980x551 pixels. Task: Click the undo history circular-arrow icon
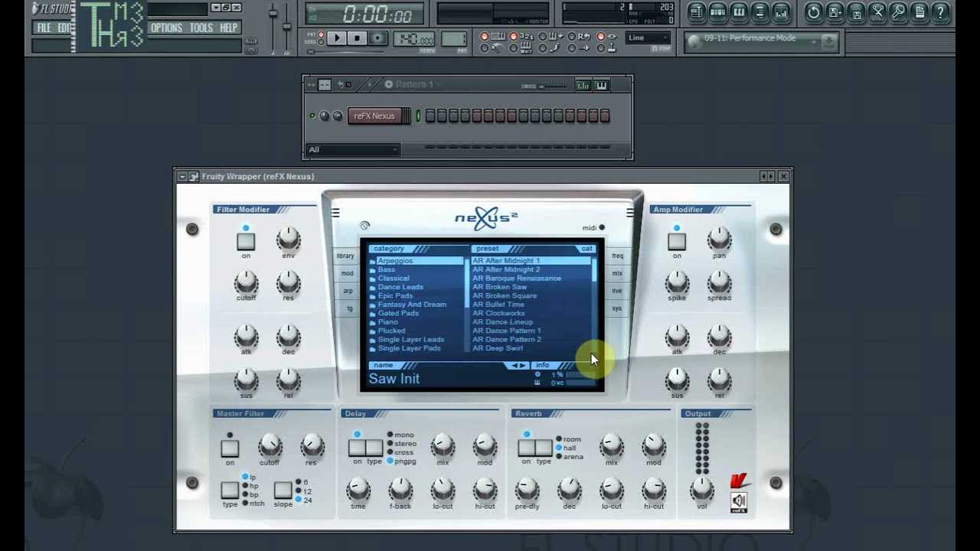(x=814, y=12)
